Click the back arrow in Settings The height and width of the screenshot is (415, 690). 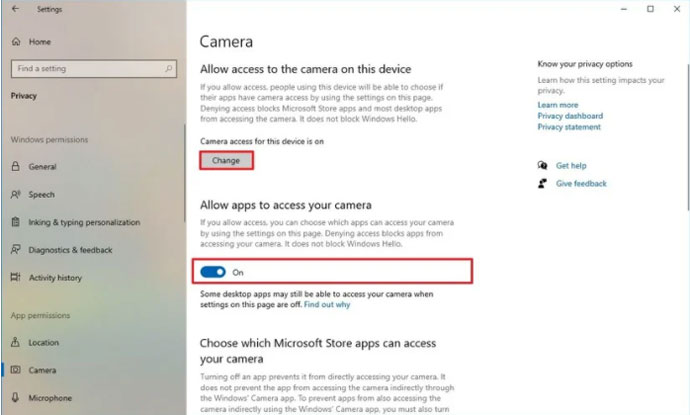(x=15, y=10)
